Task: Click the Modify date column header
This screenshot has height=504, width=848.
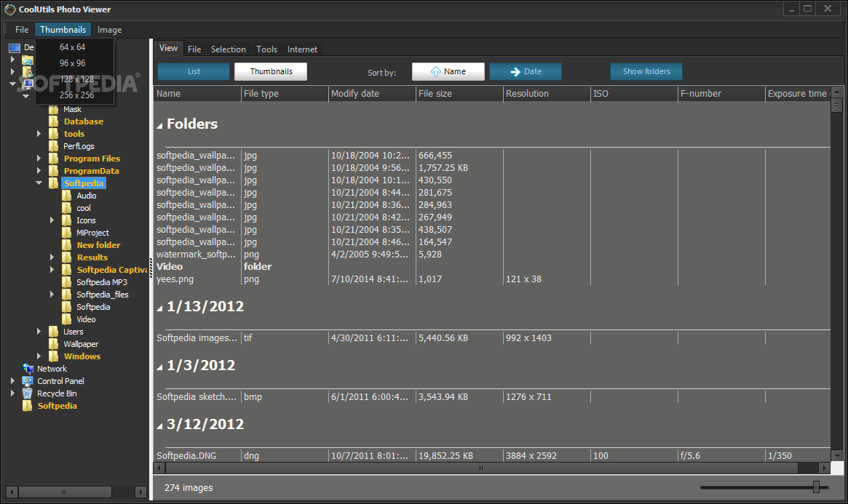Action: [x=372, y=93]
